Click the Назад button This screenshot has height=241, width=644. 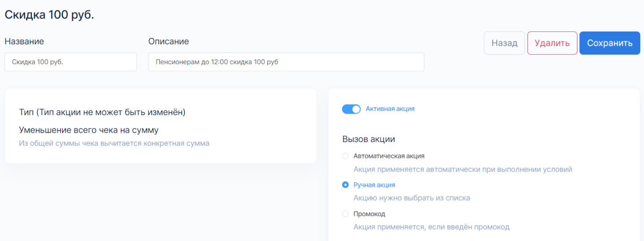[x=504, y=43]
